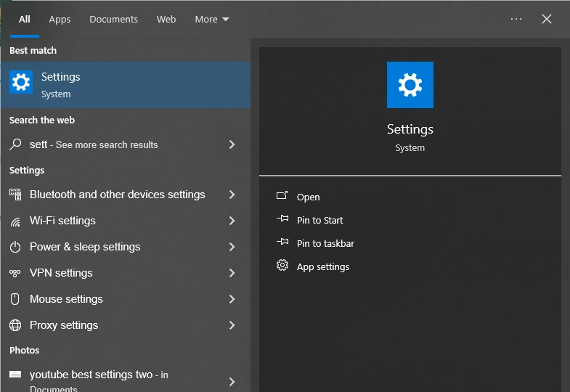Click the Bluetooth and other devices icon
This screenshot has width=570, height=392.
point(15,195)
